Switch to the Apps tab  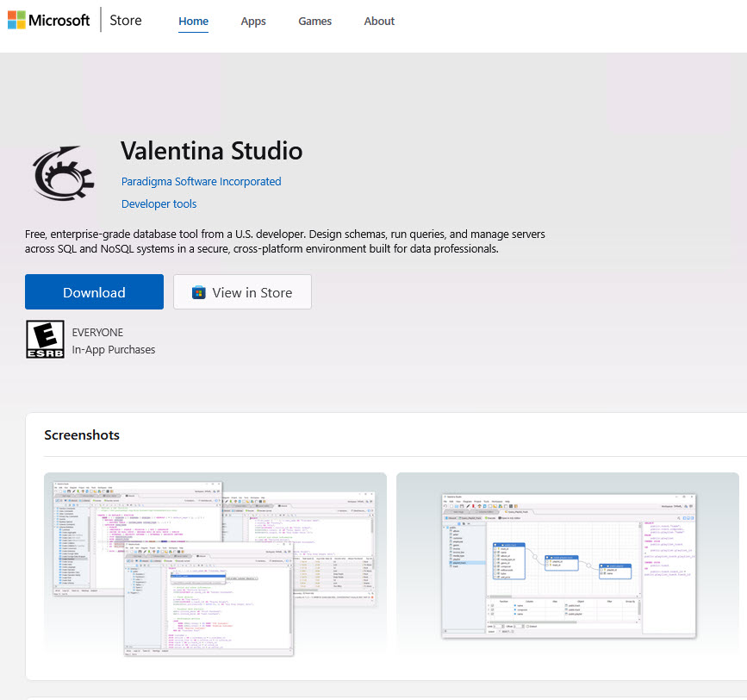pyautogui.click(x=253, y=22)
